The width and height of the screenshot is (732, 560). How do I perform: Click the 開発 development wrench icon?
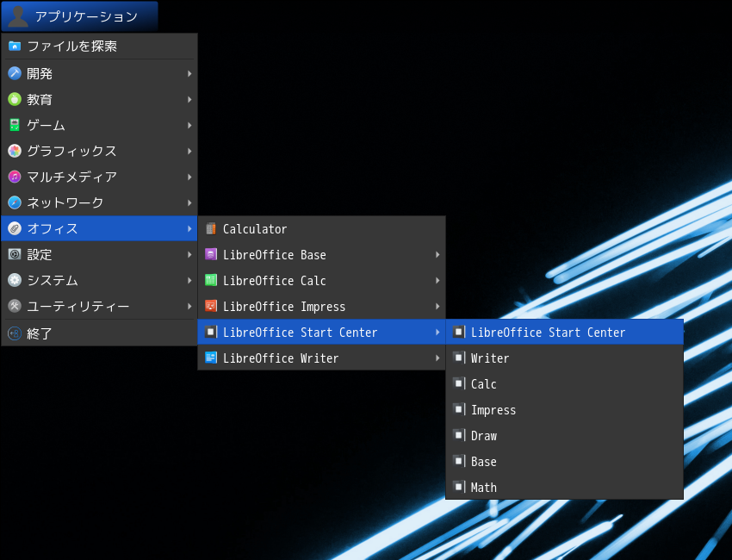click(15, 73)
